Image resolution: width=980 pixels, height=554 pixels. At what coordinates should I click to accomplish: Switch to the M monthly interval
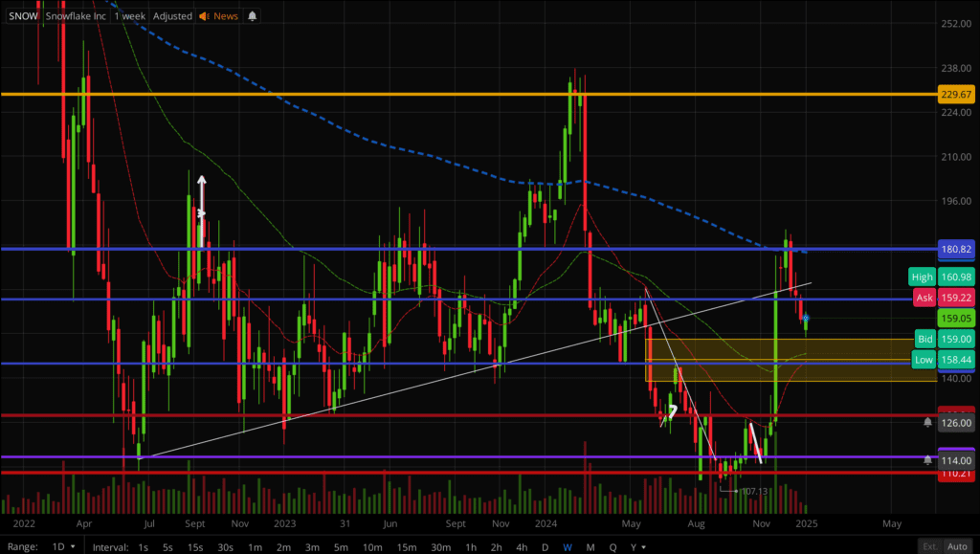[590, 546]
